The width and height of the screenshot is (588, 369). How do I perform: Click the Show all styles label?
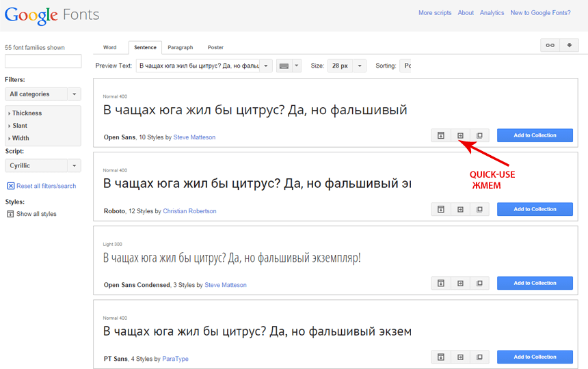(36, 214)
